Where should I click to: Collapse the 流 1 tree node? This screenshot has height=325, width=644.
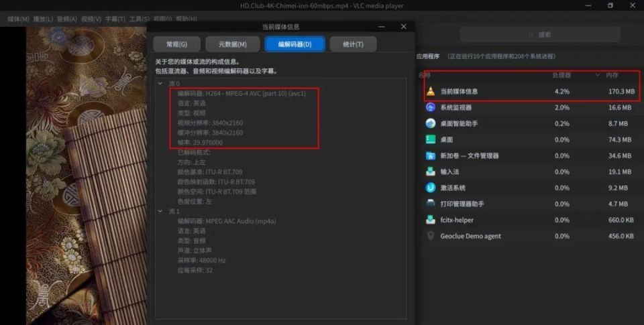coord(160,211)
